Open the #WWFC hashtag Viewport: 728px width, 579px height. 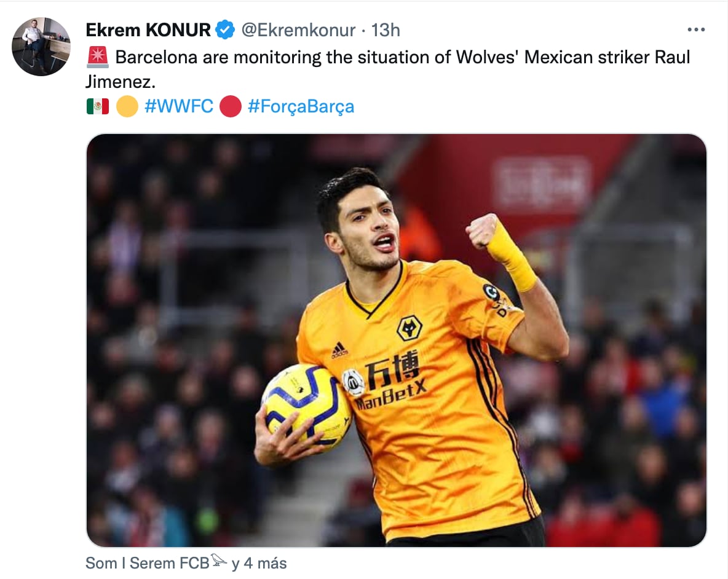179,106
